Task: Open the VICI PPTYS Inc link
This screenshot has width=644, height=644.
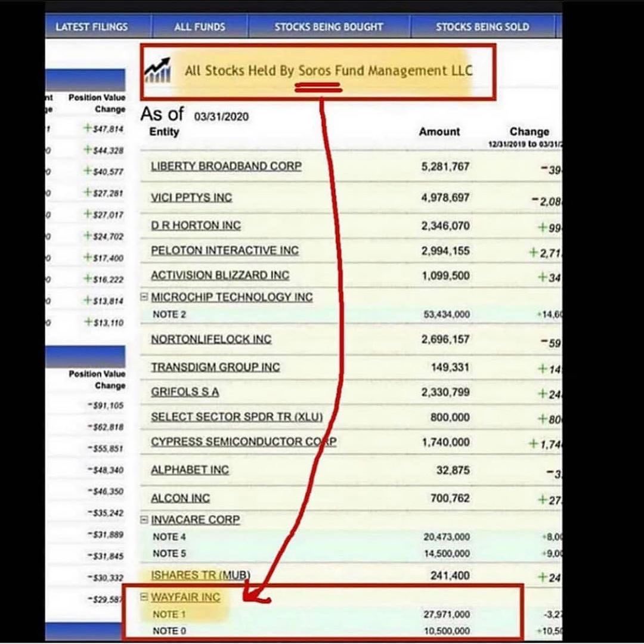Action: click(x=191, y=197)
